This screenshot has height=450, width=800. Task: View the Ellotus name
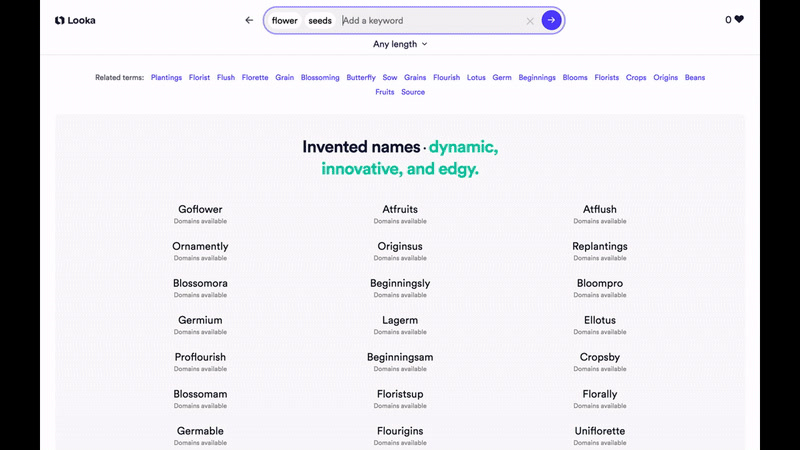(x=599, y=320)
